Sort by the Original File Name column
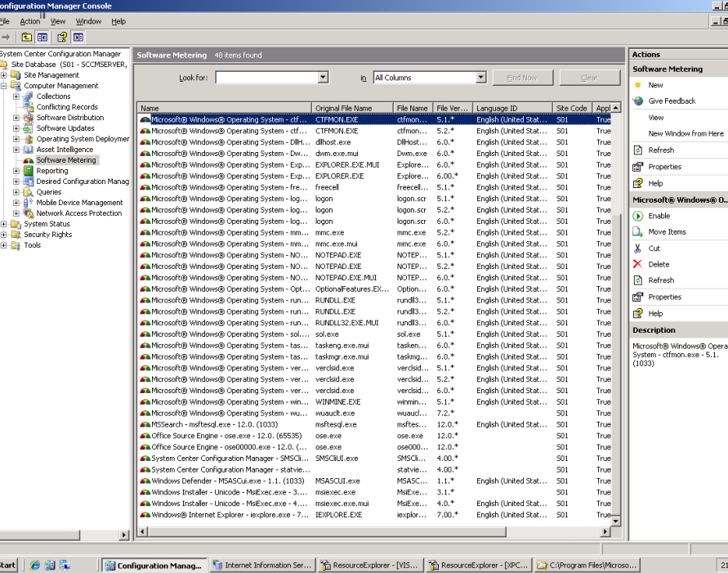Screen dimensions: 728x573 352,108
